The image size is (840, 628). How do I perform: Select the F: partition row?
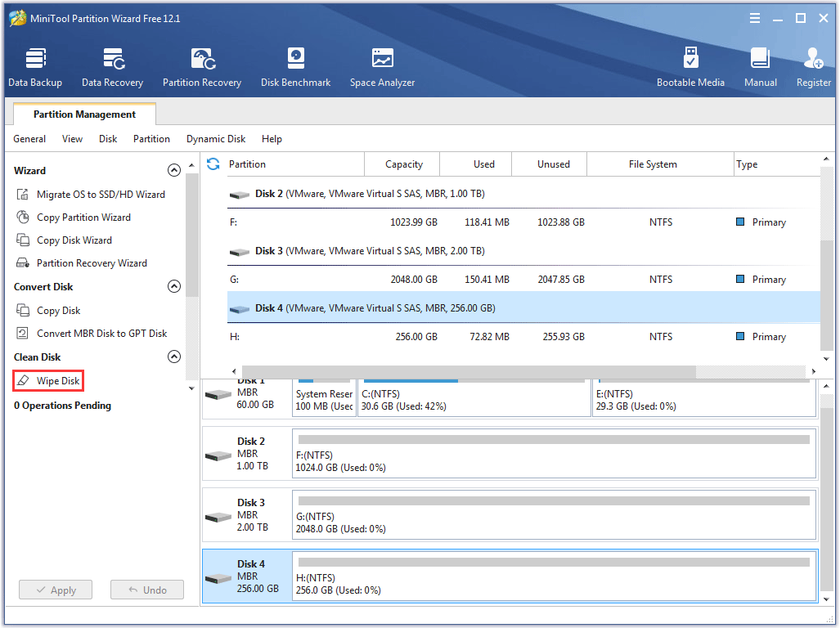(523, 222)
